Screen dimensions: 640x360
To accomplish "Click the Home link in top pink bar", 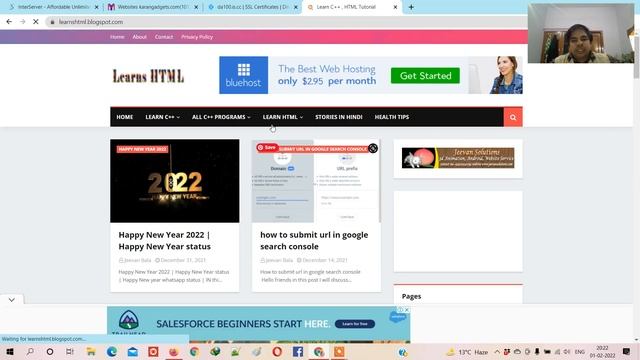I will tap(117, 37).
